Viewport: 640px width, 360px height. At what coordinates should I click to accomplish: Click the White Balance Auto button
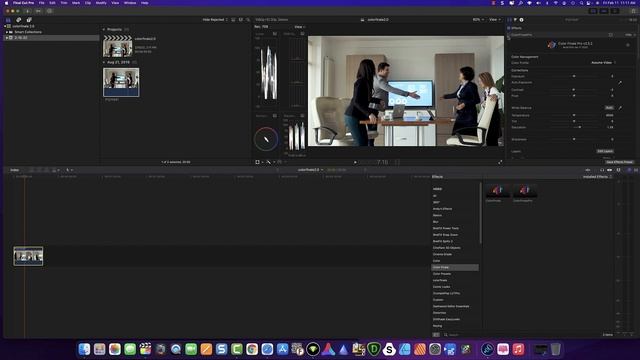[x=609, y=108]
